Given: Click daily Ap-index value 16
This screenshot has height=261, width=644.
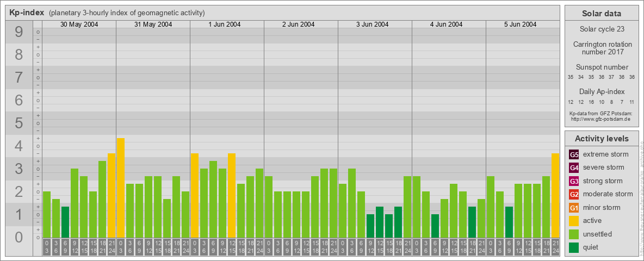Looking at the screenshot, I should (x=591, y=102).
